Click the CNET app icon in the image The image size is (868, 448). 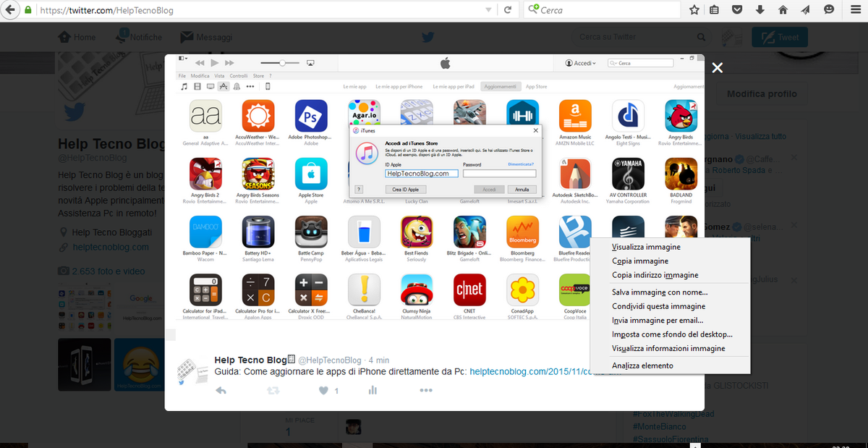[469, 290]
